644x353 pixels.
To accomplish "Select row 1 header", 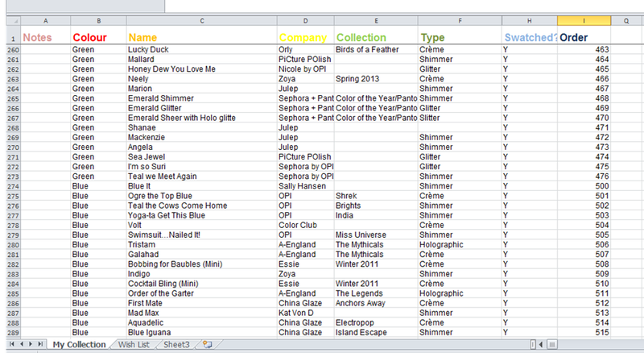I will [x=14, y=35].
